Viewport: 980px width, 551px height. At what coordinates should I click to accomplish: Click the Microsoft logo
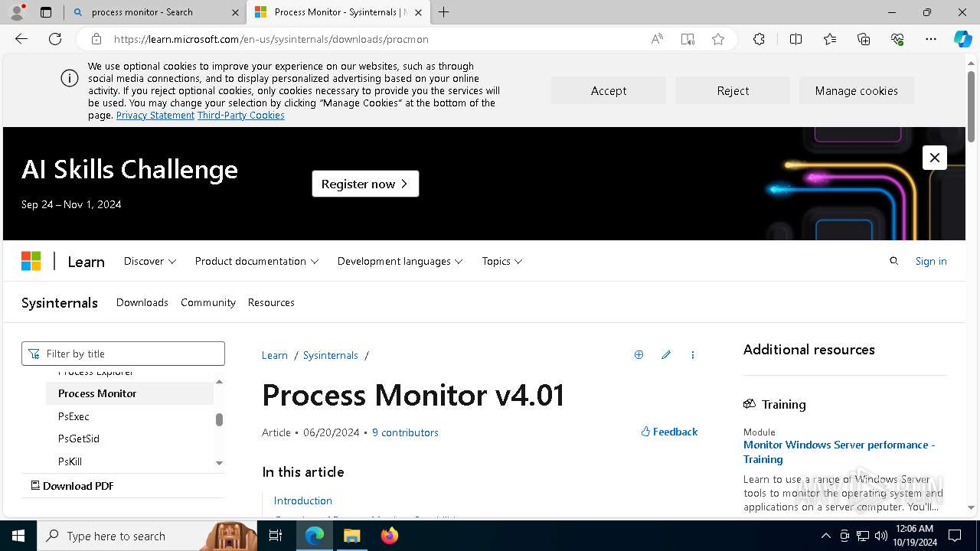tap(31, 261)
